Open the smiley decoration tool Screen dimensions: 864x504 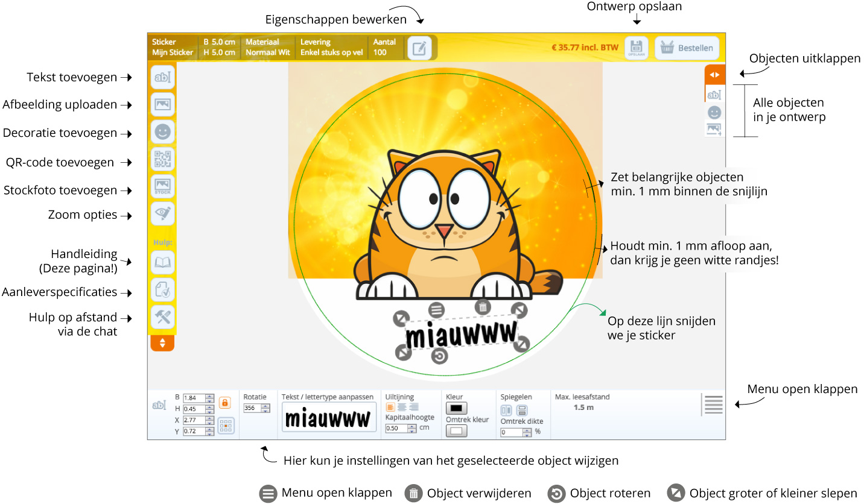(x=162, y=132)
